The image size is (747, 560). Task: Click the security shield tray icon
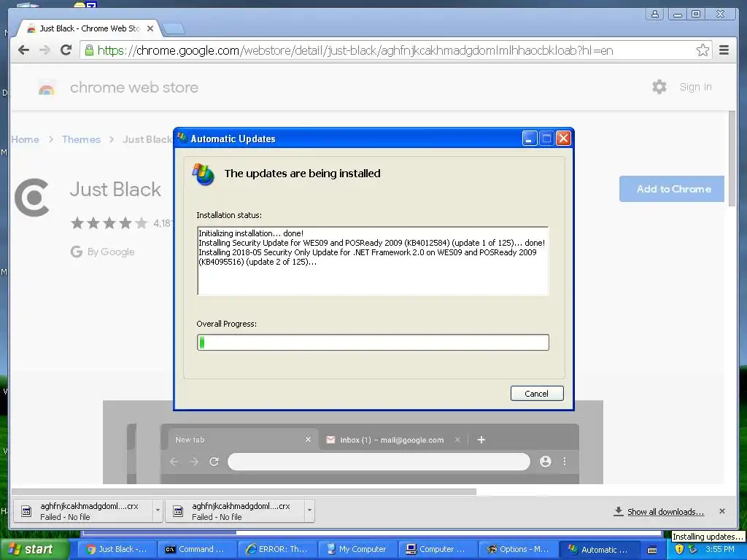[x=679, y=549]
